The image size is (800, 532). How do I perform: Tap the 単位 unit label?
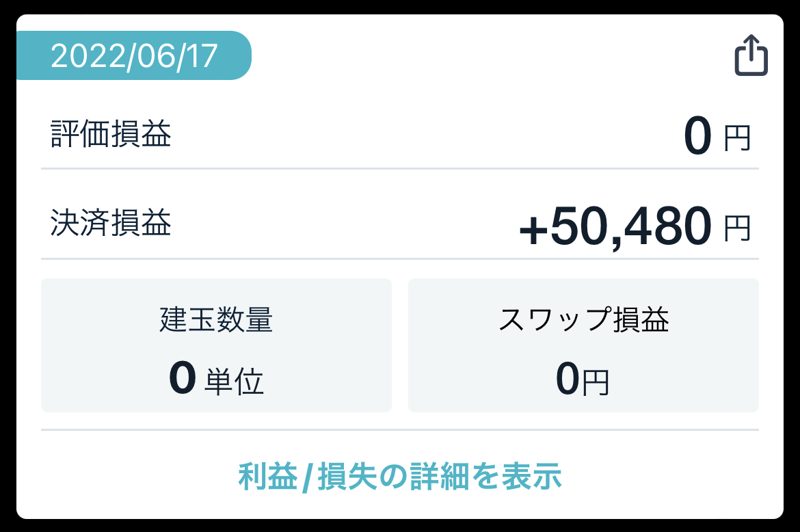[235, 382]
